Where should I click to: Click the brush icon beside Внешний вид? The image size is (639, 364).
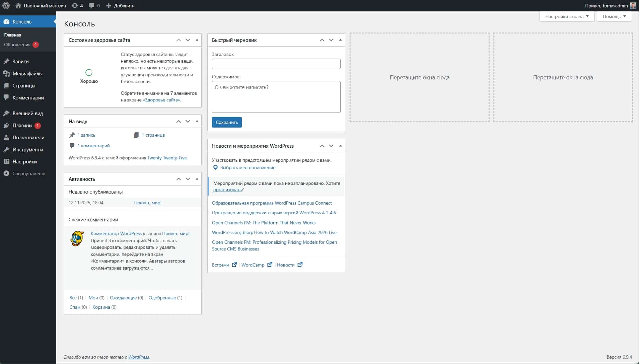(6, 114)
